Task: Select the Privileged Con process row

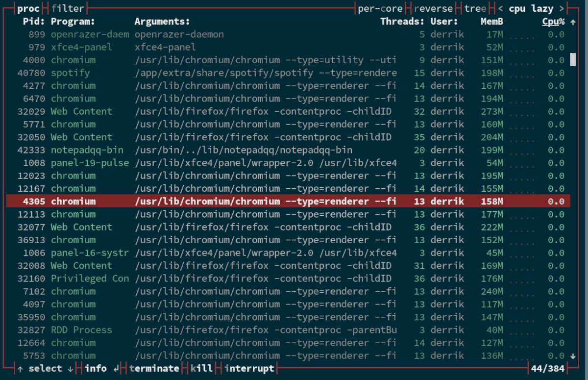Action: (288, 279)
